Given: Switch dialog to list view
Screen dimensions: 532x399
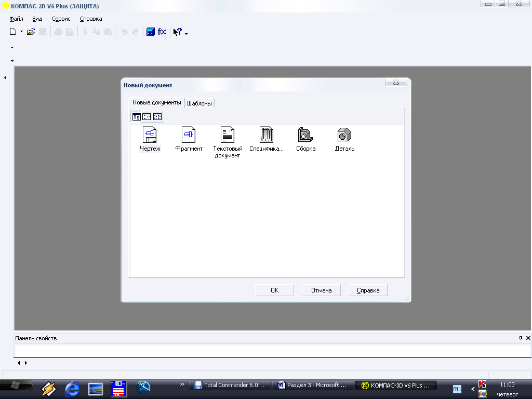Looking at the screenshot, I should pyautogui.click(x=157, y=117).
